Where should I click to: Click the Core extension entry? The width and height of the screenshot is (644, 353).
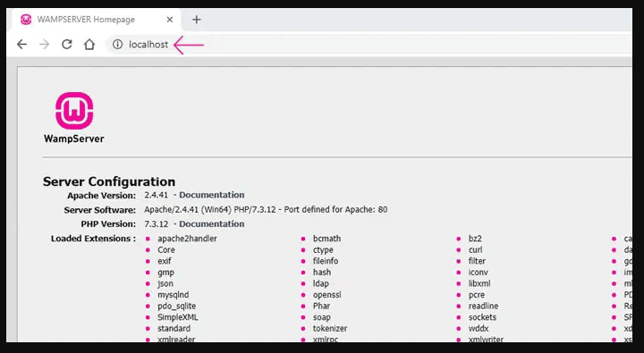tap(166, 250)
